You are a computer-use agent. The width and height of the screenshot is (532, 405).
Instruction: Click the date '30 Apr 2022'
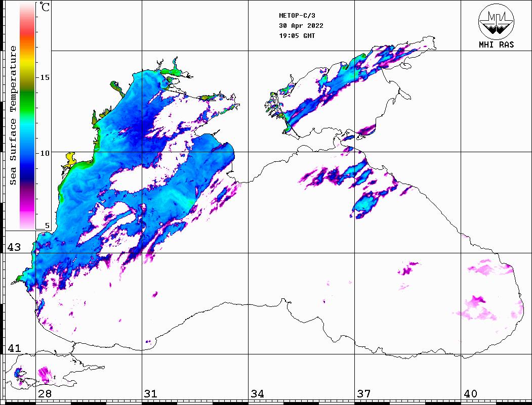tap(301, 26)
